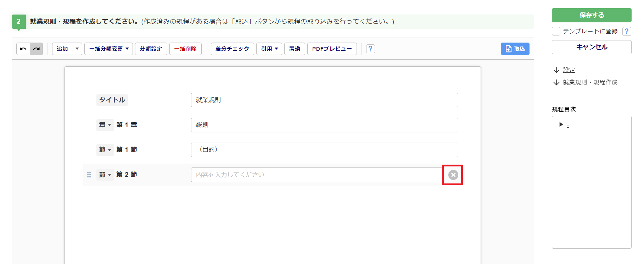Click the 取込 import button
This screenshot has width=644, height=264.
click(x=515, y=49)
